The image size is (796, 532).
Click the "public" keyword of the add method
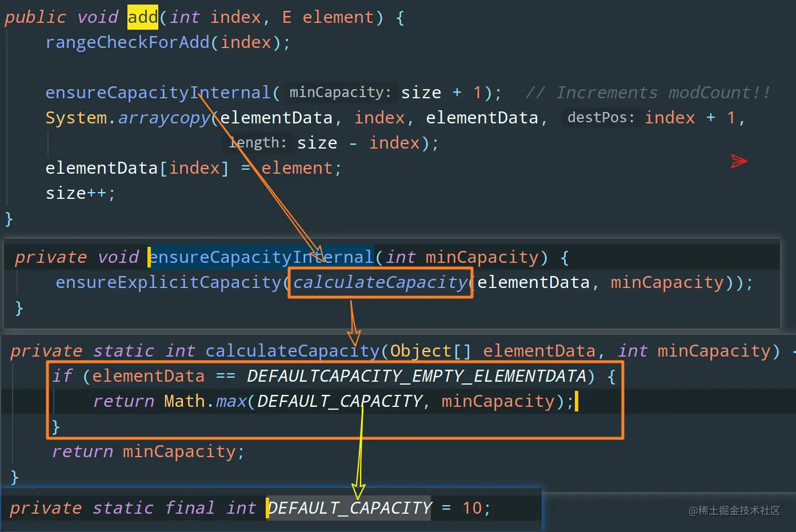(35, 17)
